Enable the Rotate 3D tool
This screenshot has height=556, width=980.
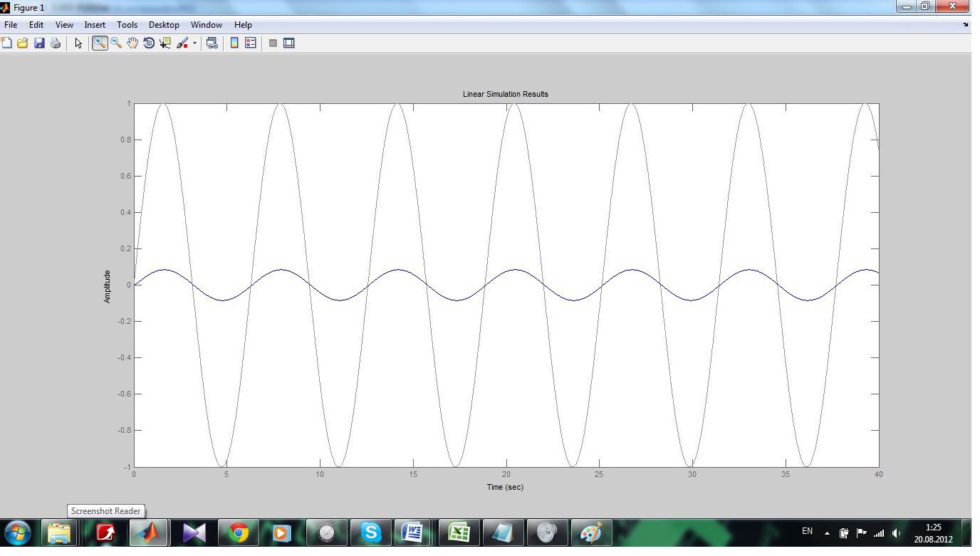click(149, 43)
